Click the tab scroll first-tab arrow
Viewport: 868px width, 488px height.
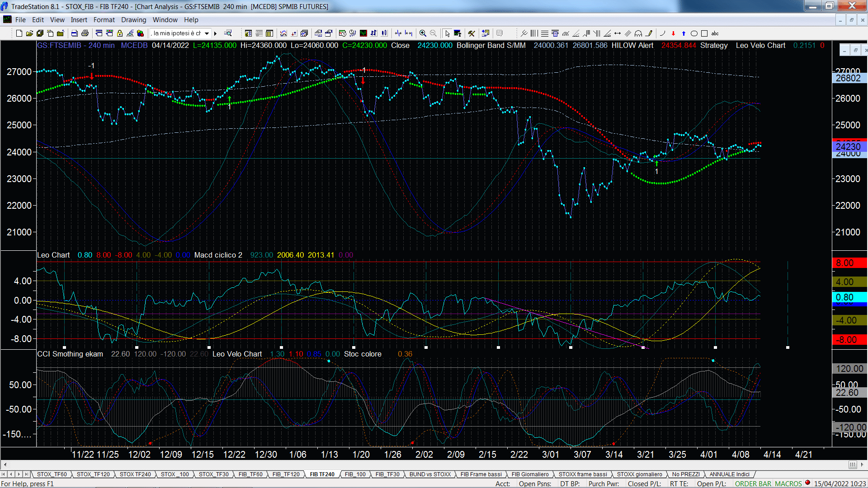pos(4,474)
